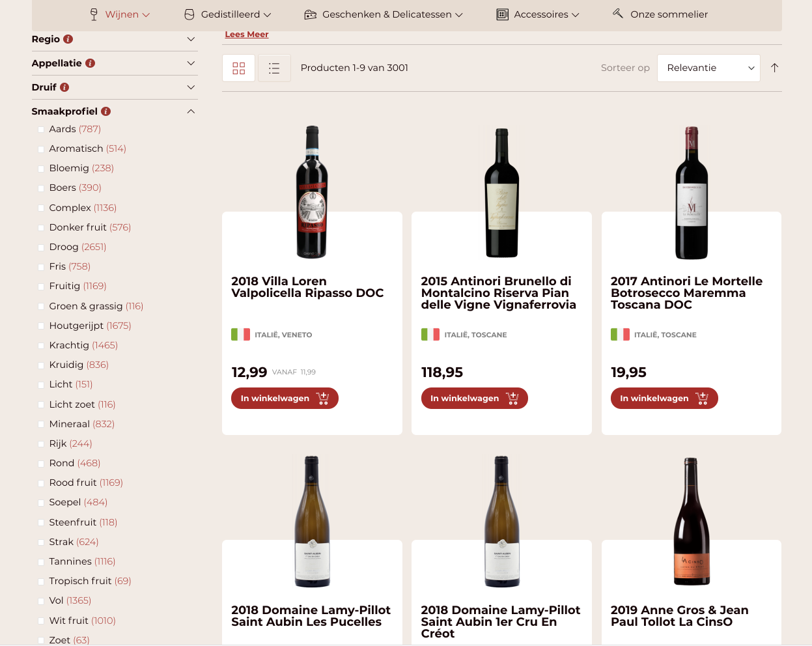Click the Antinori Brunello bottle image

point(501,193)
